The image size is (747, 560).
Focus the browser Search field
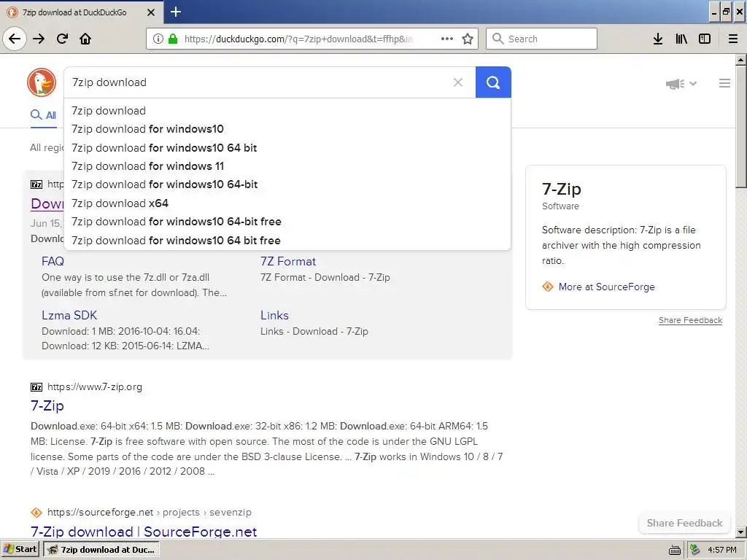click(x=542, y=39)
